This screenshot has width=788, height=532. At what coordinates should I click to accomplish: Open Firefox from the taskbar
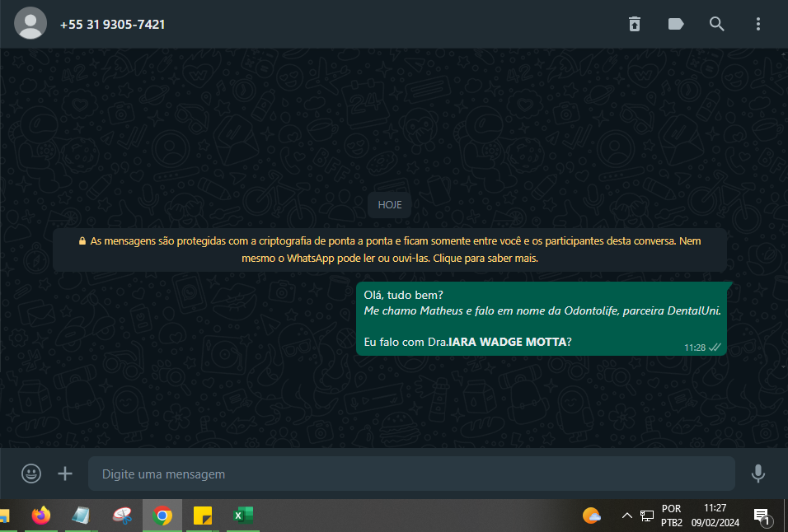40,516
